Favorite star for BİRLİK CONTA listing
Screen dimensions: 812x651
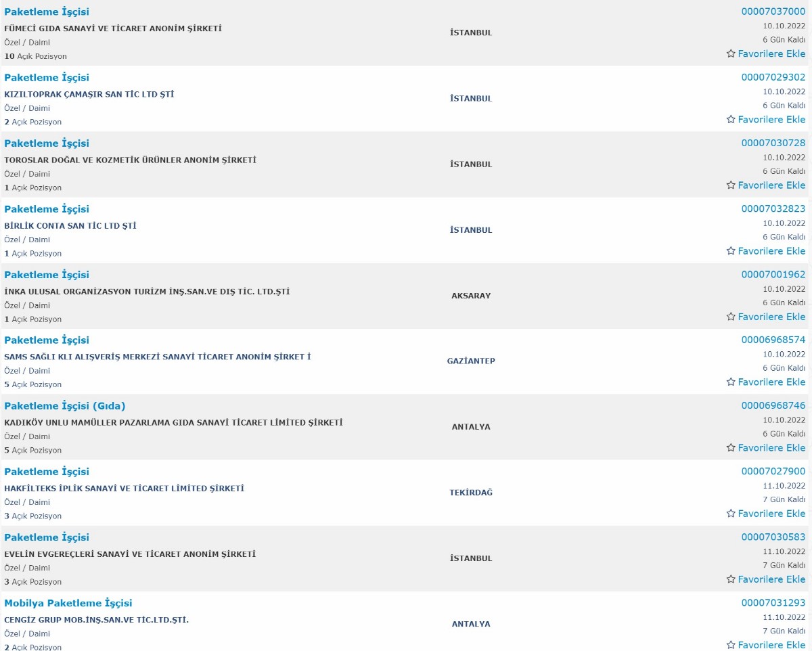point(731,250)
